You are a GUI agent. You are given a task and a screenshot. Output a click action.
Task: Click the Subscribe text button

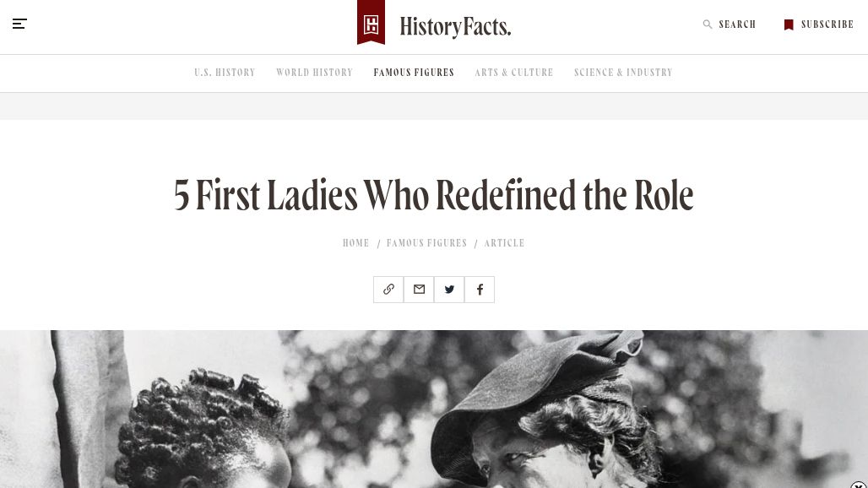pyautogui.click(x=827, y=24)
